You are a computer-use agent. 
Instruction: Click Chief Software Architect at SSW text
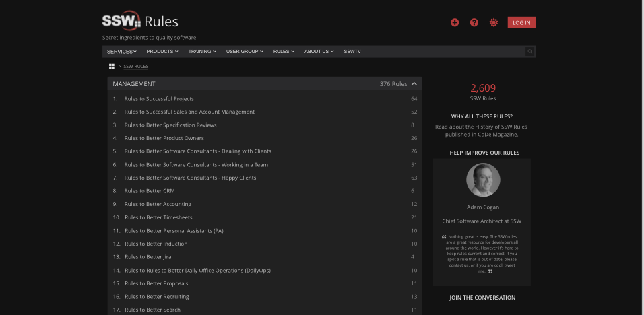(482, 221)
